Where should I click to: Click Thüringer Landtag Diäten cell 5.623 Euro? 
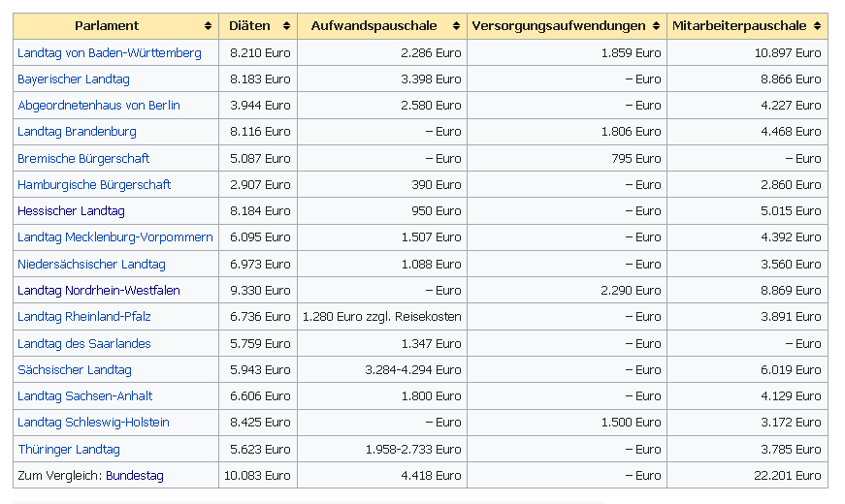click(x=260, y=449)
